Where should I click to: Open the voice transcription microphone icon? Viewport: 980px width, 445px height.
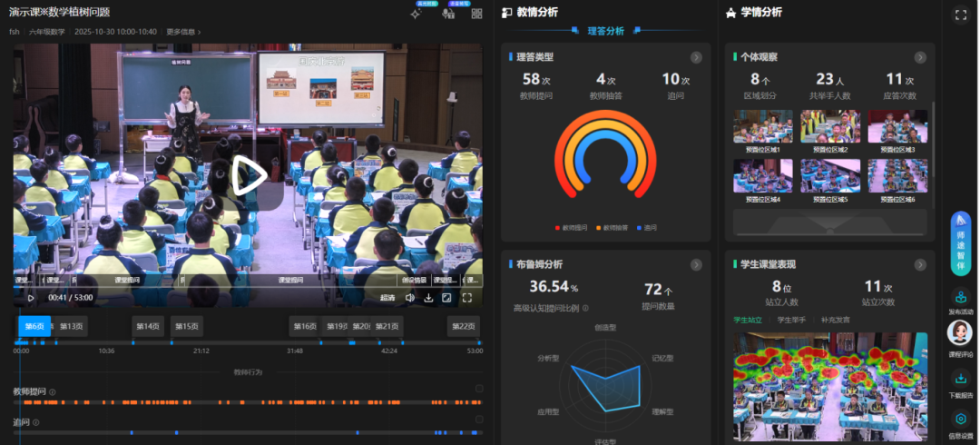(x=447, y=14)
